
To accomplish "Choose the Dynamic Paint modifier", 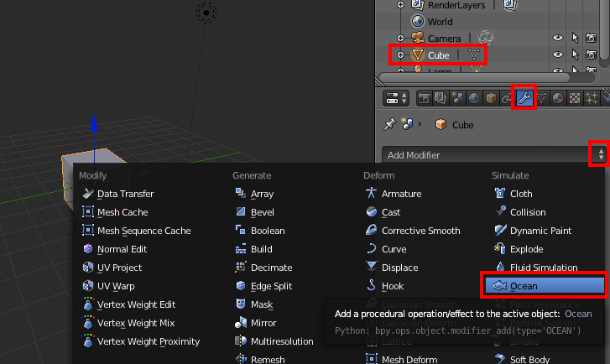I will click(x=540, y=230).
